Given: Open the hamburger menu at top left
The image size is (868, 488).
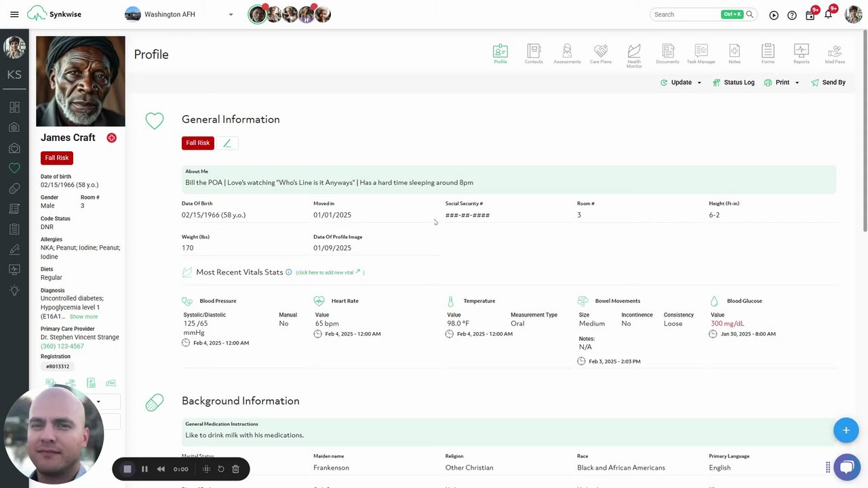Looking at the screenshot, I should (14, 14).
